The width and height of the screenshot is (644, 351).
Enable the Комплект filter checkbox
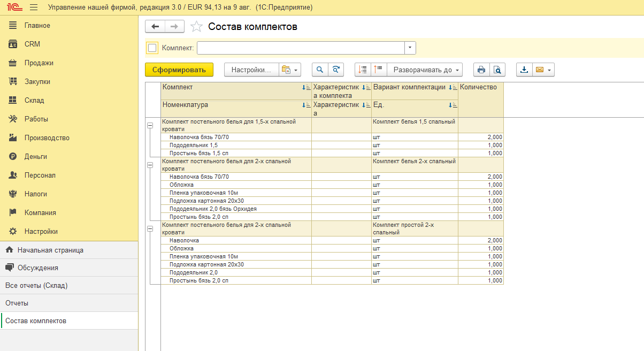pyautogui.click(x=152, y=48)
